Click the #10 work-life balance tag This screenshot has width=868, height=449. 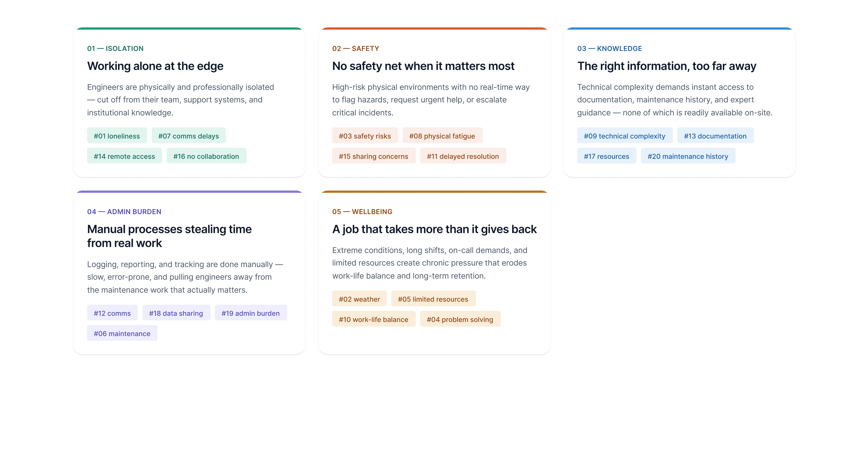click(373, 319)
